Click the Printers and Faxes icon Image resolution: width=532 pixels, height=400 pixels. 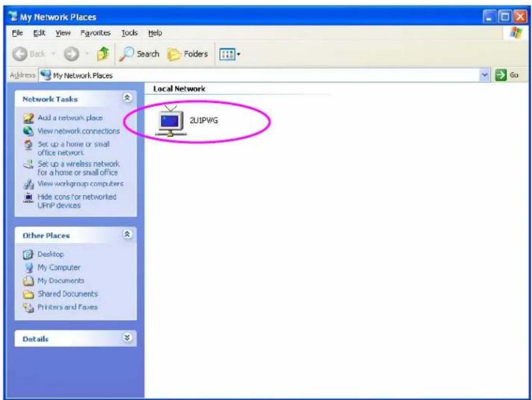click(x=29, y=307)
